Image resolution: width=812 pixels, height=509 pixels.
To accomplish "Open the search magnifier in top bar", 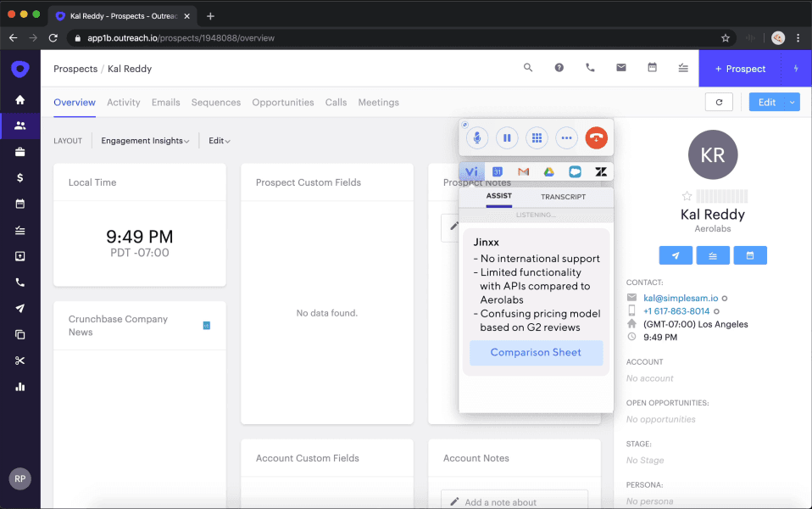I will click(x=528, y=69).
